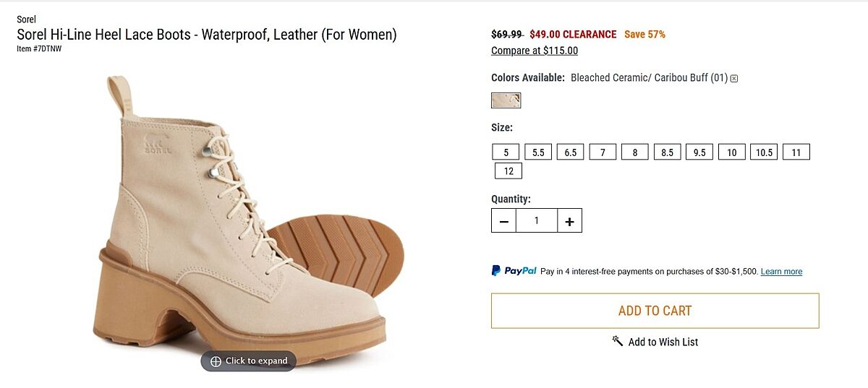
Task: Click the ADD TO CART button
Action: coord(655,311)
